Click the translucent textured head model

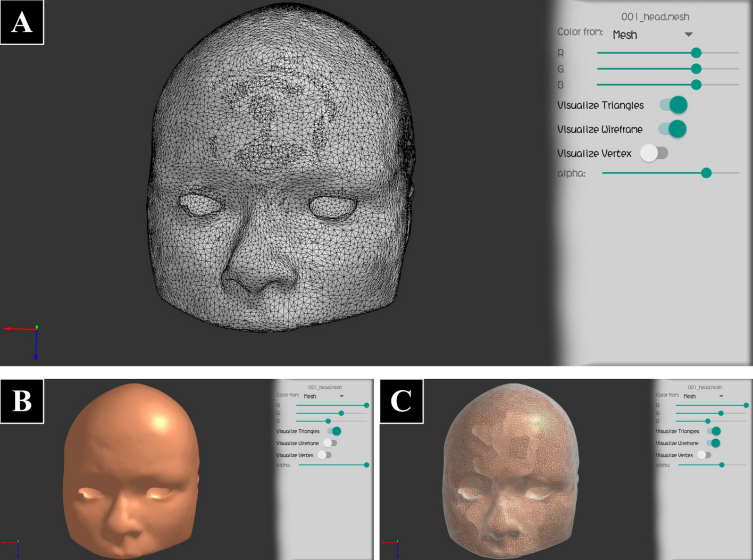pos(511,470)
